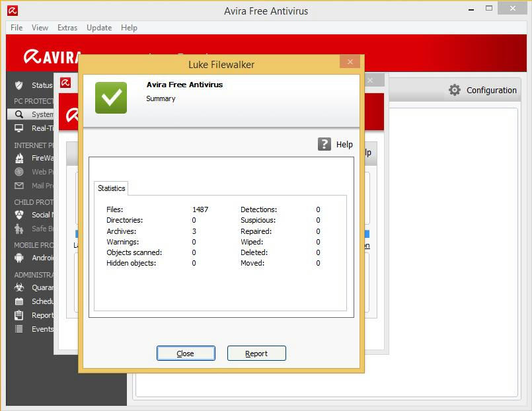Image resolution: width=532 pixels, height=411 pixels.
Task: Close the scanner window behind the dialog
Action: 370,81
